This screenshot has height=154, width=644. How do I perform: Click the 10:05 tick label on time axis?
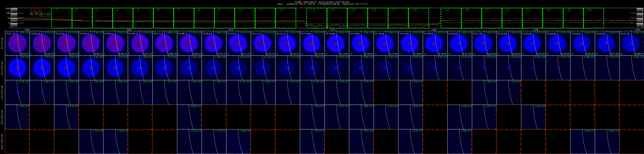coord(129,29)
